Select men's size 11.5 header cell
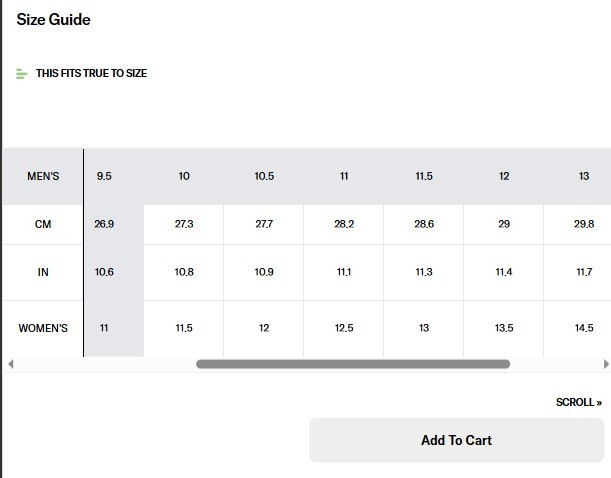 pyautogui.click(x=424, y=176)
